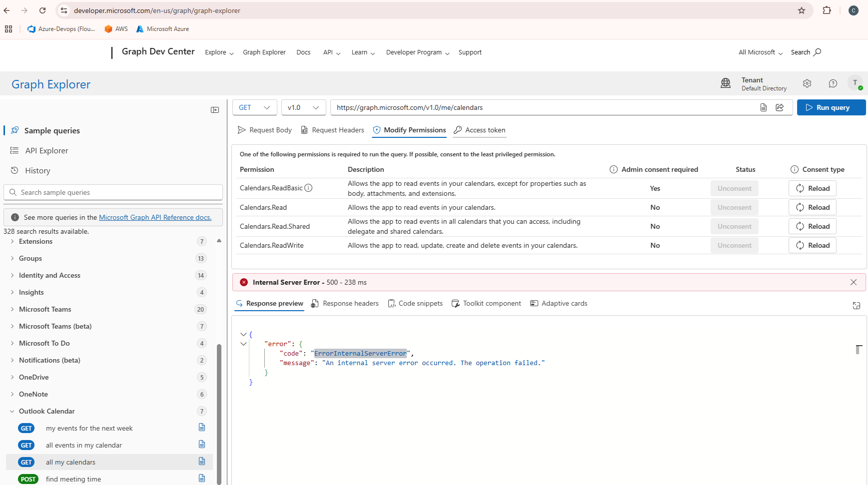Expand the Developer Program menu
The height and width of the screenshot is (485, 868).
(x=418, y=52)
